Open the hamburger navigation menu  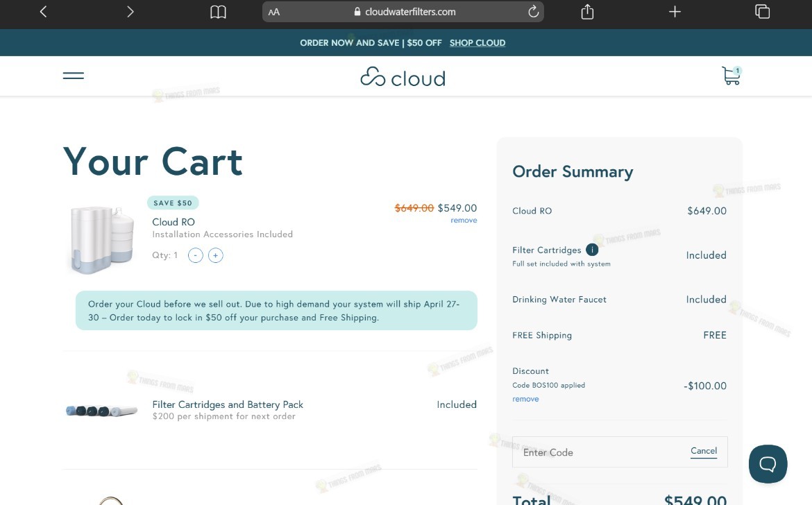coord(73,76)
